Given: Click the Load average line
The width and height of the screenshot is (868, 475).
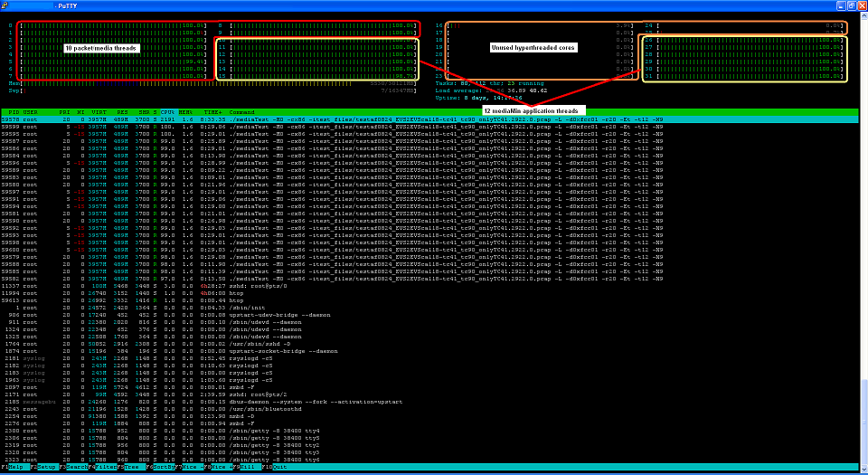Looking at the screenshot, I should [x=492, y=90].
